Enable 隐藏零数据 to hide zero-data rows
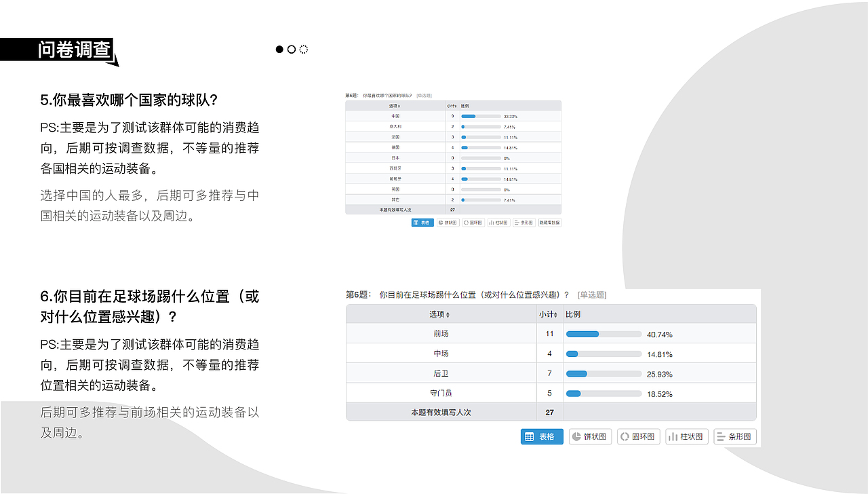 [x=549, y=222]
